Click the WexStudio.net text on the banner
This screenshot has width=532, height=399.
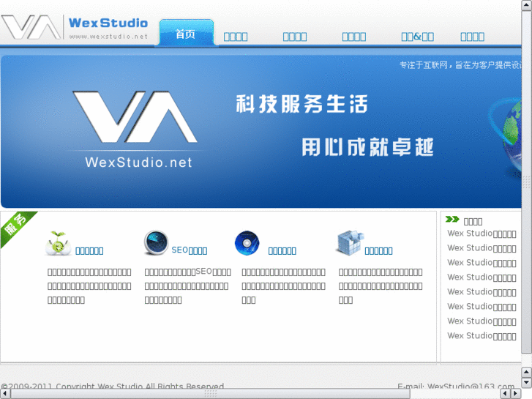138,163
